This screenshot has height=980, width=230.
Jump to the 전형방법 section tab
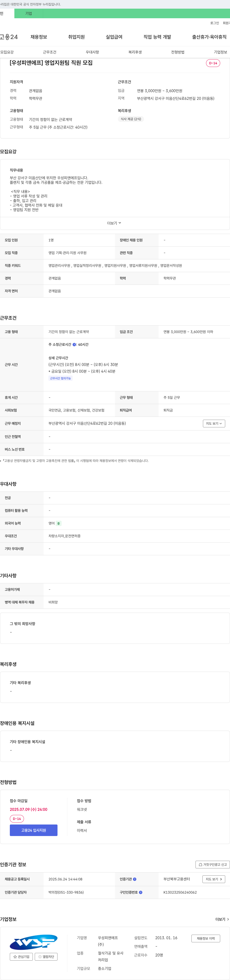(178, 52)
